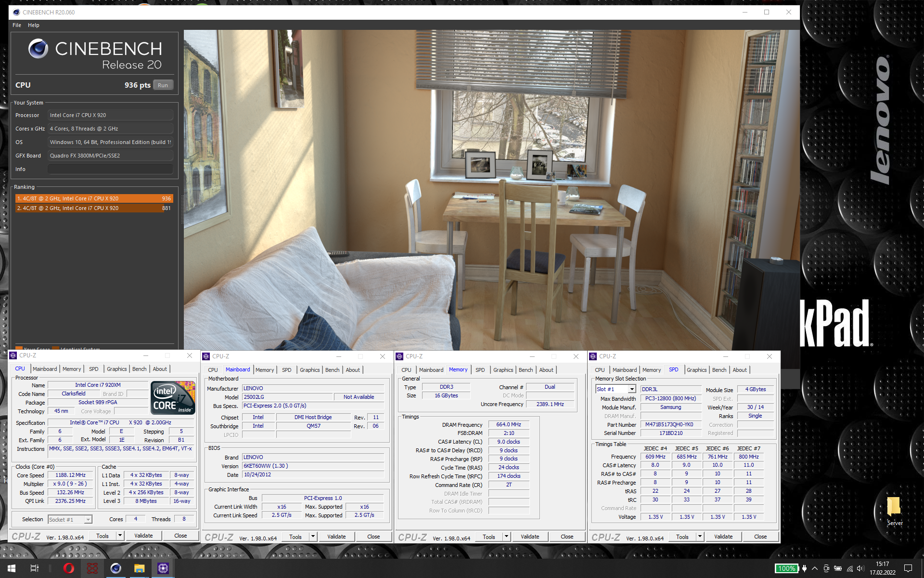The width and height of the screenshot is (924, 578).
Task: Open Memory tab in the rightmost SPD CPU-Z window
Action: tap(652, 370)
